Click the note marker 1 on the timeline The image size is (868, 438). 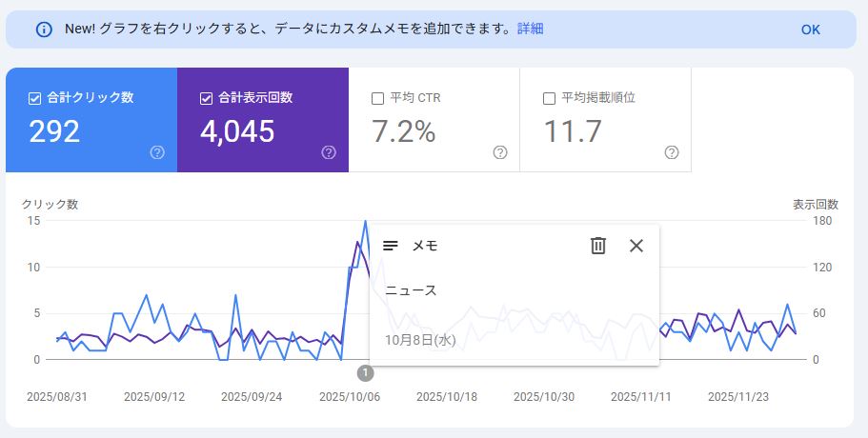click(365, 373)
